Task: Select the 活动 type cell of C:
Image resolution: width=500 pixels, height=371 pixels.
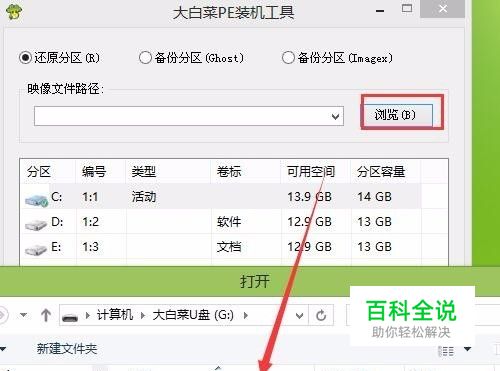Action: coord(144,196)
